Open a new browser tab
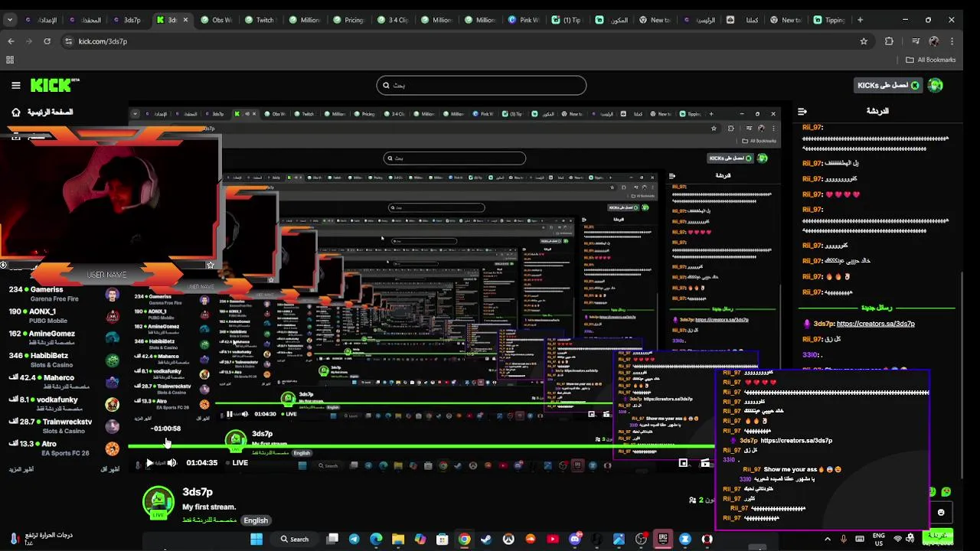Image resolution: width=980 pixels, height=551 pixels. [x=860, y=20]
